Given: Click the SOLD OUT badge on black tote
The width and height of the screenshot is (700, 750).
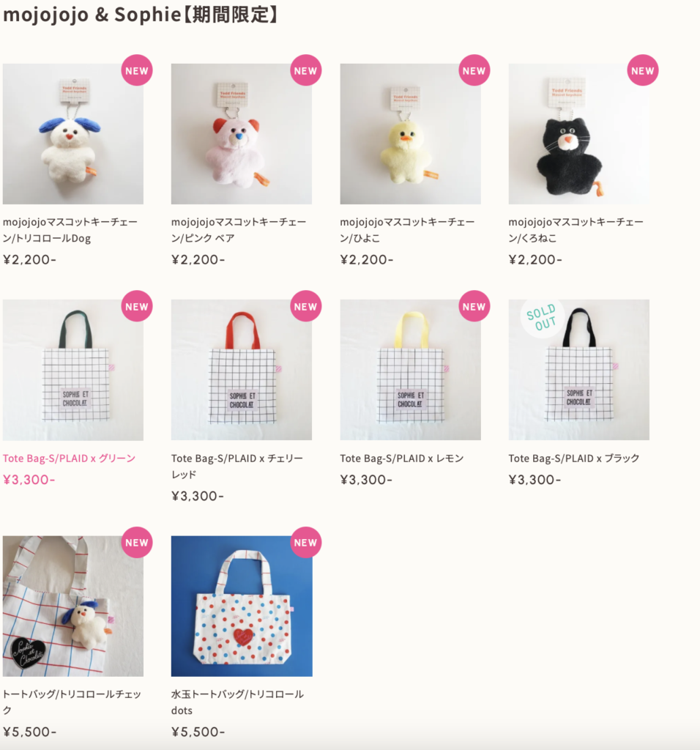Looking at the screenshot, I should pyautogui.click(x=541, y=318).
